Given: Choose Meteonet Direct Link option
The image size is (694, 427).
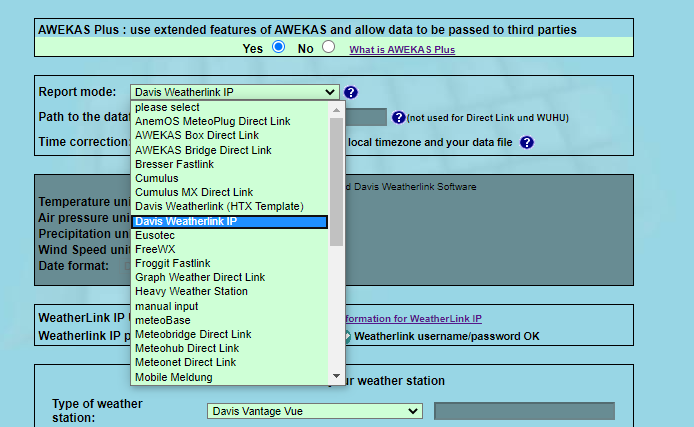Looking at the screenshot, I should coord(230,362).
